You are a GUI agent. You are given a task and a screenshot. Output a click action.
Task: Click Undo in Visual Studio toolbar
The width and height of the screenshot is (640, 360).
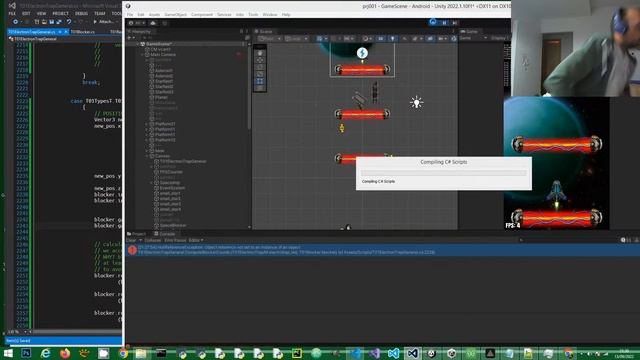tap(69, 22)
